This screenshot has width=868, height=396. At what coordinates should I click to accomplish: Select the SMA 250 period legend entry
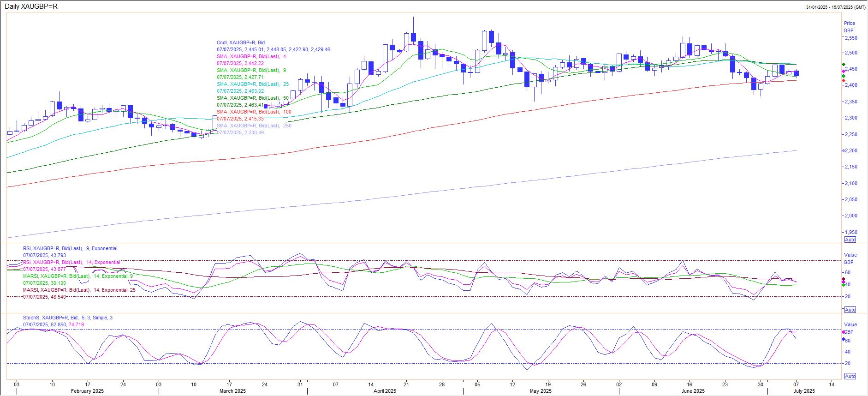click(254, 126)
